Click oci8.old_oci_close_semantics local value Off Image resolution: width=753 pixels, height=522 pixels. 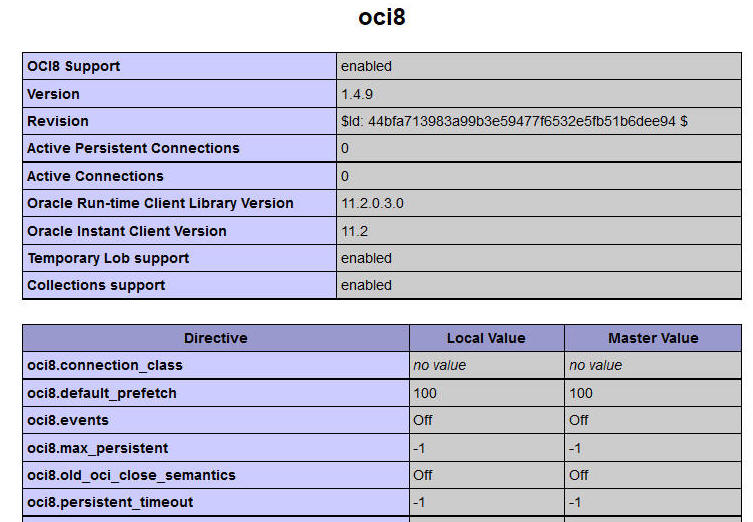click(423, 475)
